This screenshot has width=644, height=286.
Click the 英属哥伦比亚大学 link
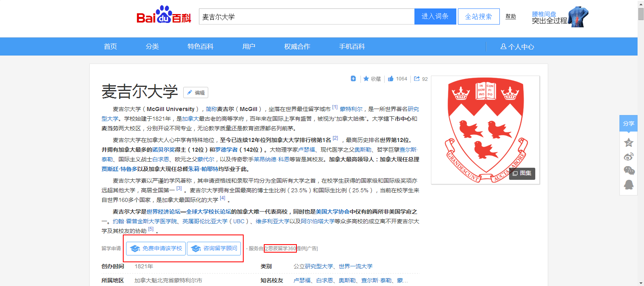(x=205, y=221)
